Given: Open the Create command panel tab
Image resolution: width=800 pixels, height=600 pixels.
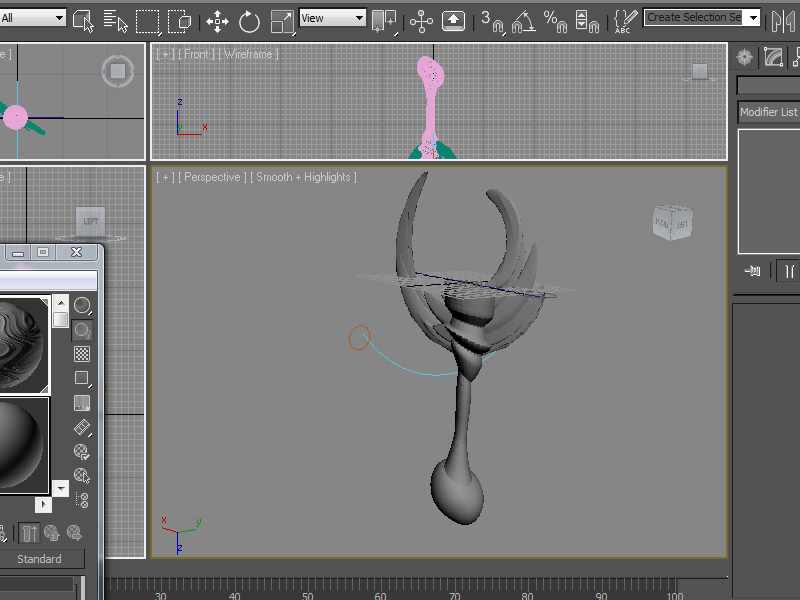Looking at the screenshot, I should [744, 57].
